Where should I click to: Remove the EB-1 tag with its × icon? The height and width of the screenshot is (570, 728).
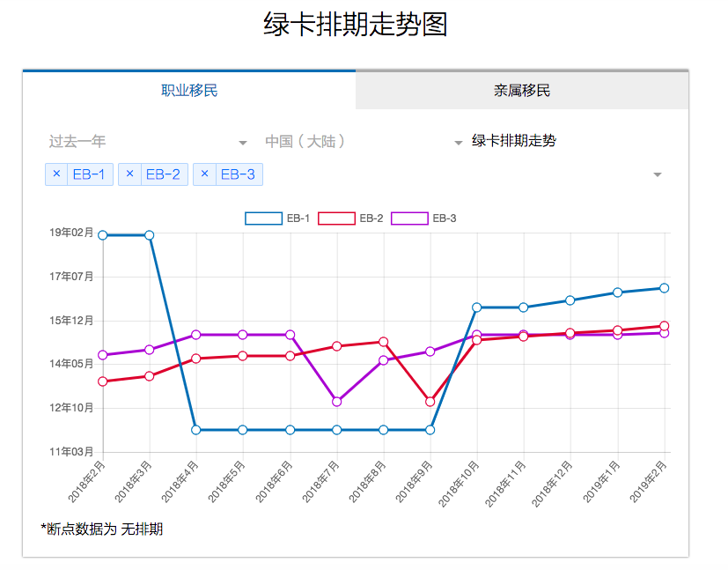(56, 174)
